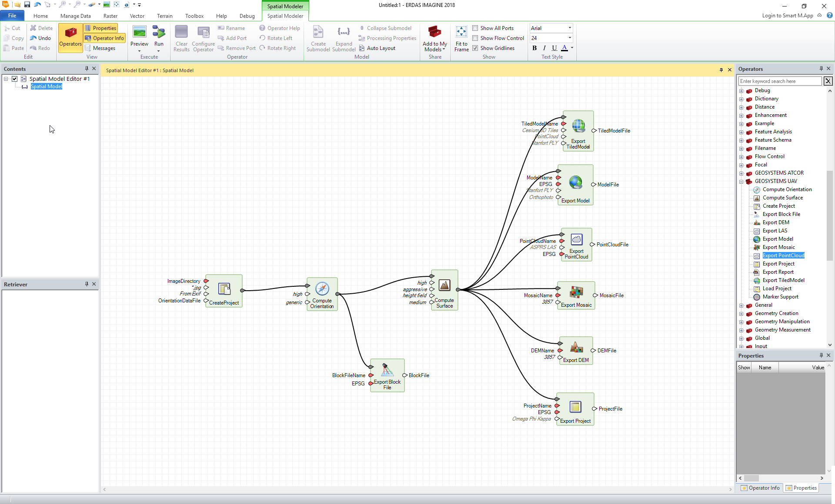835x504 pixels.
Task: Click the operator keyword search field
Action: click(x=780, y=81)
